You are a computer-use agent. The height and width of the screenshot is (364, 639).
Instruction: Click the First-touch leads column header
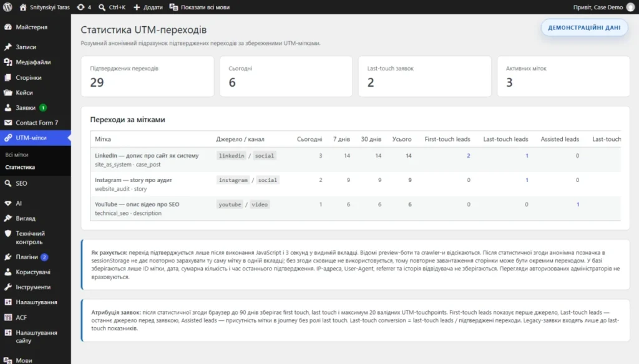tap(447, 139)
